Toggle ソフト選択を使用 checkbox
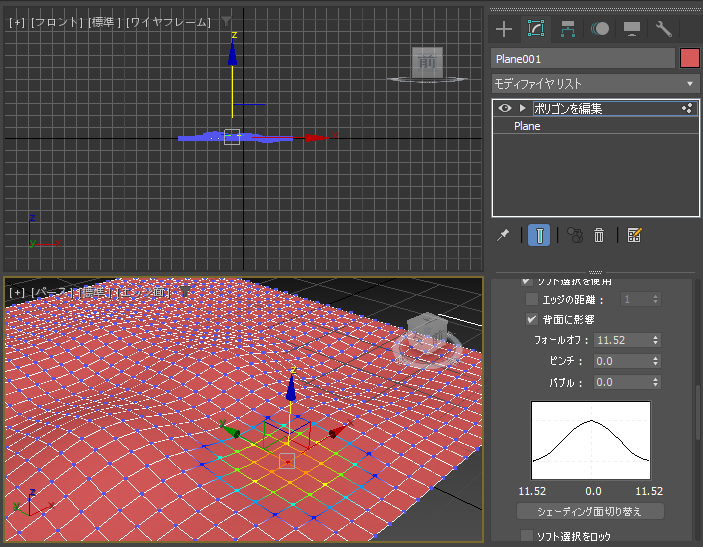The image size is (703, 547). (x=527, y=282)
